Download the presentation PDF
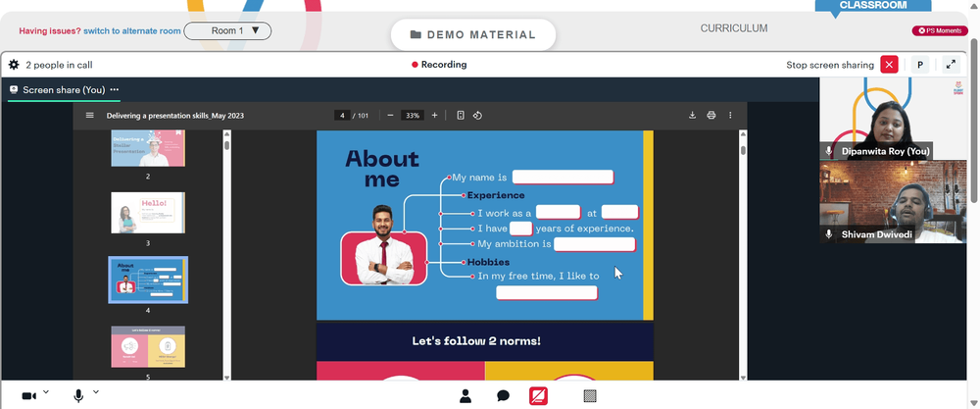 [693, 115]
